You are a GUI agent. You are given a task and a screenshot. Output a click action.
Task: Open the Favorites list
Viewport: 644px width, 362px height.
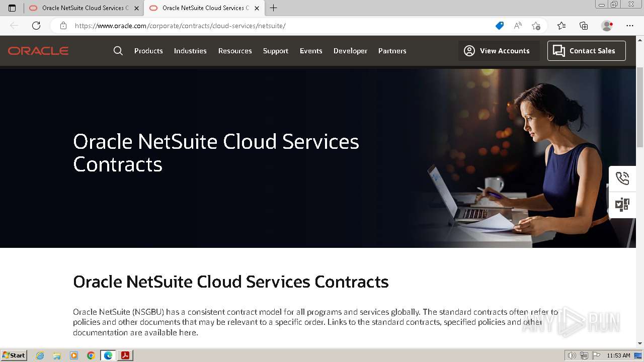click(x=561, y=26)
